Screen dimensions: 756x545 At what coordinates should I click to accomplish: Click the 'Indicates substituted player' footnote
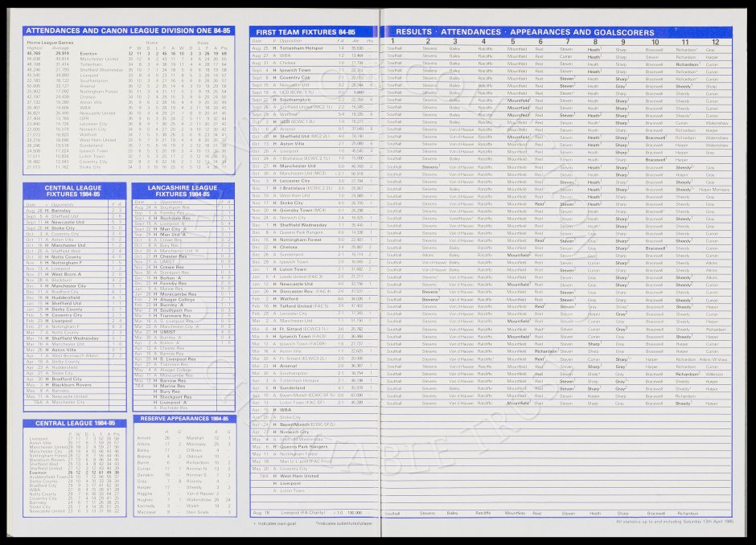[344, 522]
